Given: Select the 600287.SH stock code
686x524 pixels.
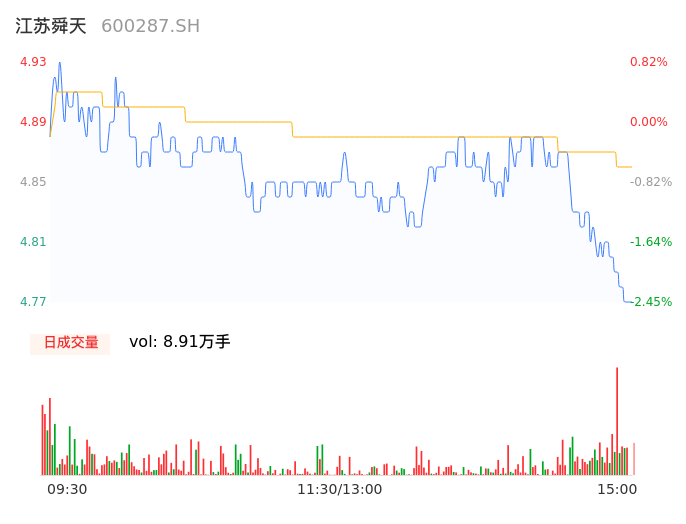Looking at the screenshot, I should 150,26.
